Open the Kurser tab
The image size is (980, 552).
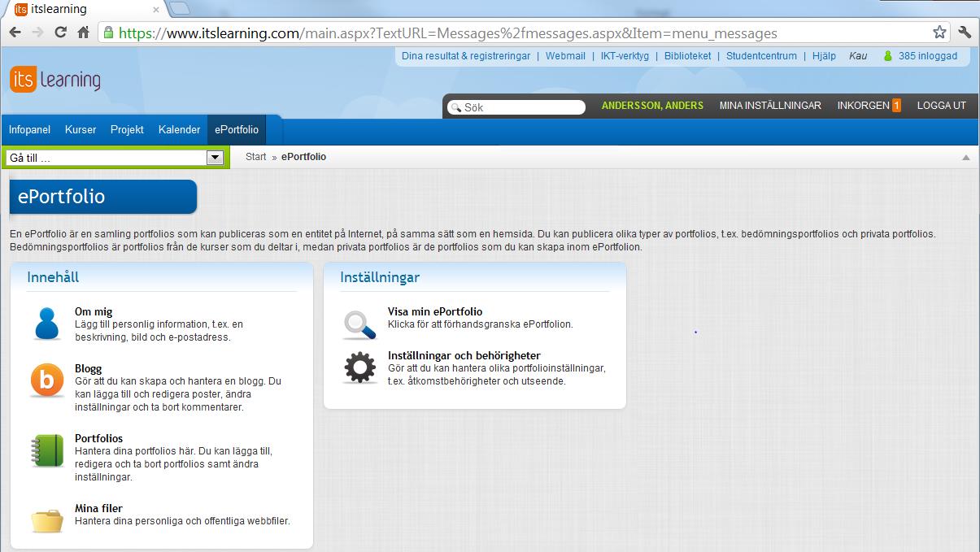point(81,130)
